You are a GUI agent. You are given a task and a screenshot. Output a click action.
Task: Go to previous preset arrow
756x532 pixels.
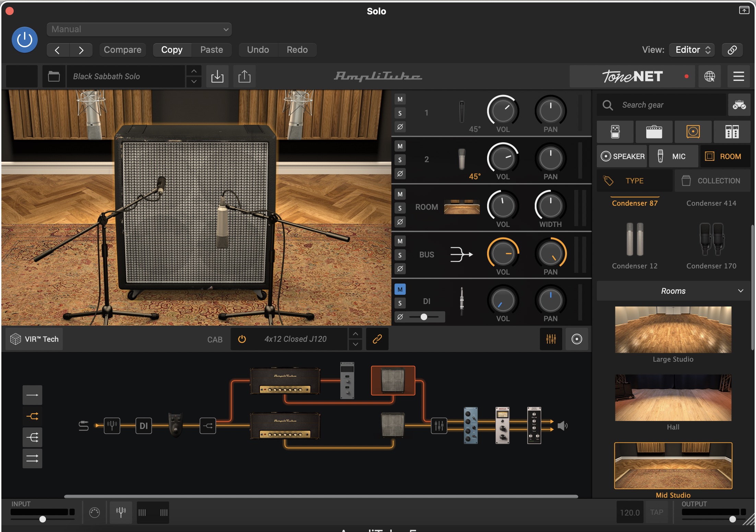point(58,50)
